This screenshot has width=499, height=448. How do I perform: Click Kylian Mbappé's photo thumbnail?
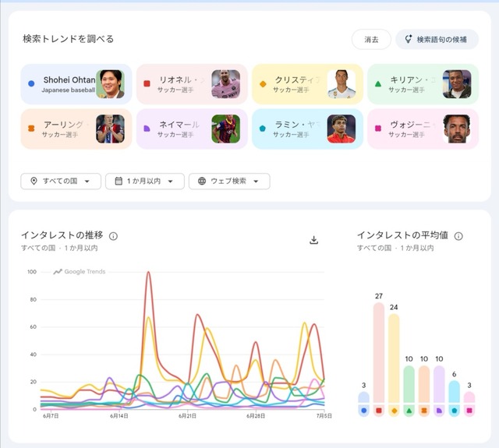pos(457,84)
